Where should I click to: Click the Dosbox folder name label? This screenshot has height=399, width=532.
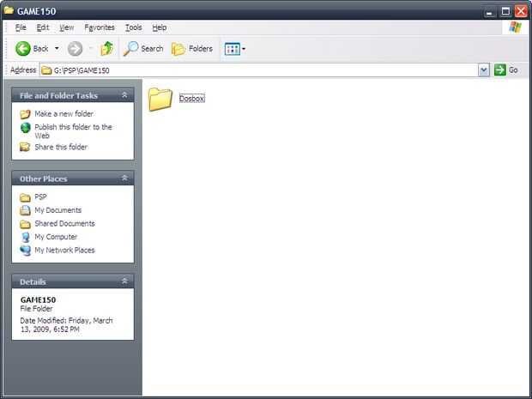pos(191,99)
